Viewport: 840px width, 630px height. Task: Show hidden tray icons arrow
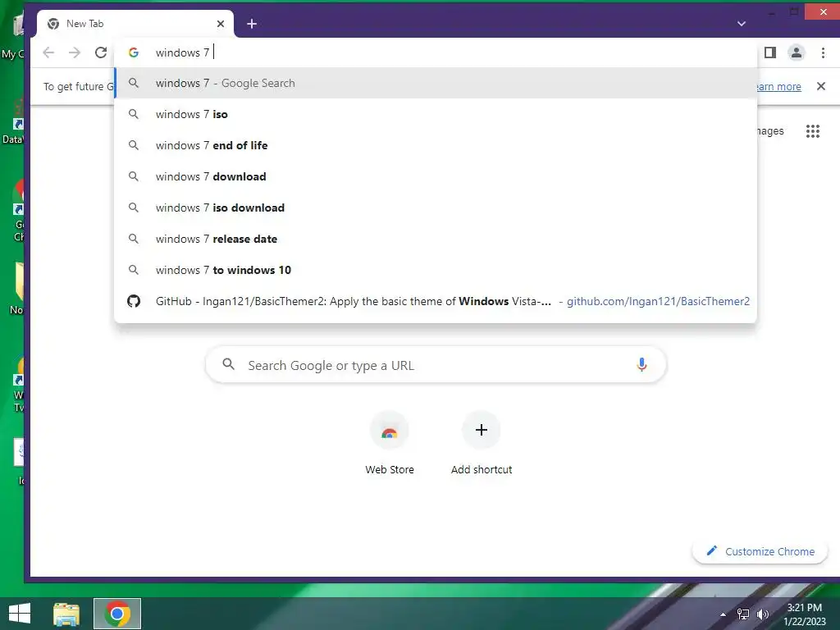[x=723, y=614]
